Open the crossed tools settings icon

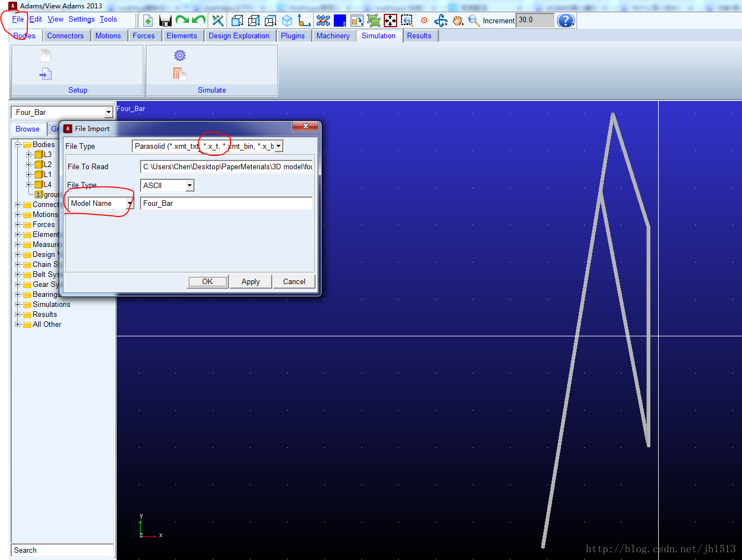click(218, 21)
